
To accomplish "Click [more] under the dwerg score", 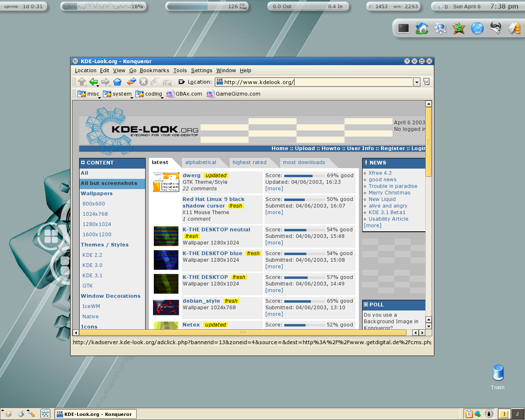I will click(274, 189).
